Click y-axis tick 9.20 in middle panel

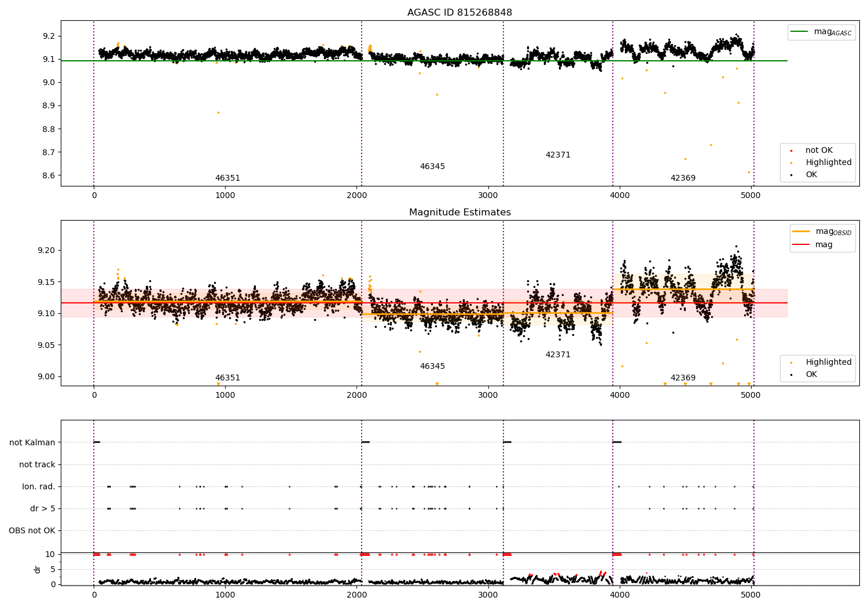(x=46, y=251)
